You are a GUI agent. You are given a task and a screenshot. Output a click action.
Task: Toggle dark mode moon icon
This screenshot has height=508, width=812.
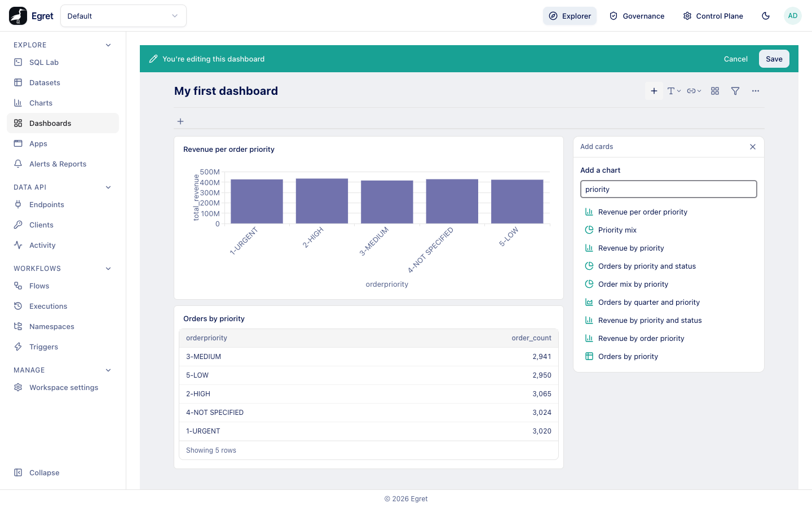(766, 16)
